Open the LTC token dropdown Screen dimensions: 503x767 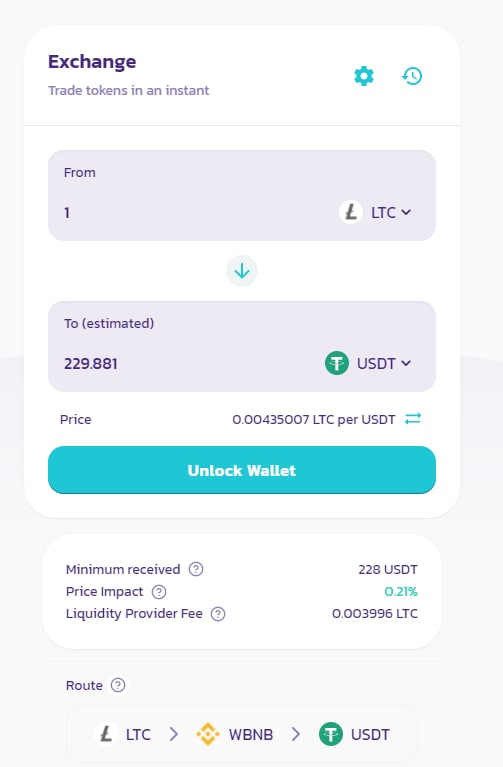tap(376, 212)
